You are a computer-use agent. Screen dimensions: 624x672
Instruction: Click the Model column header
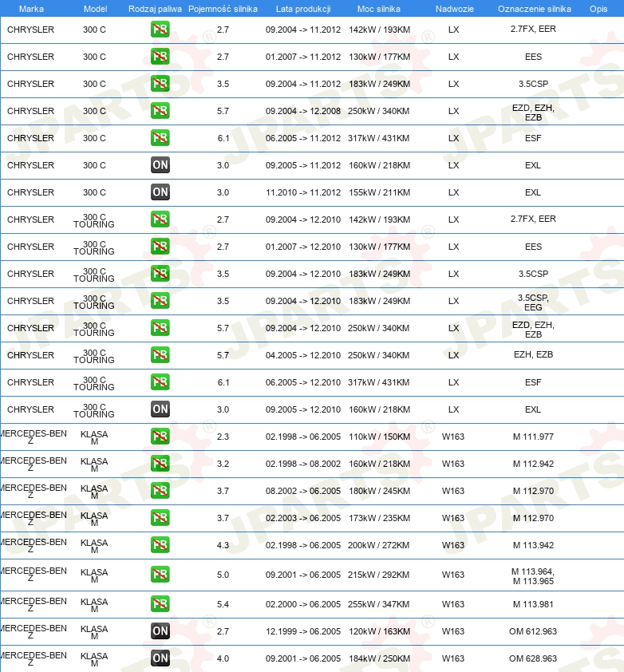95,9
